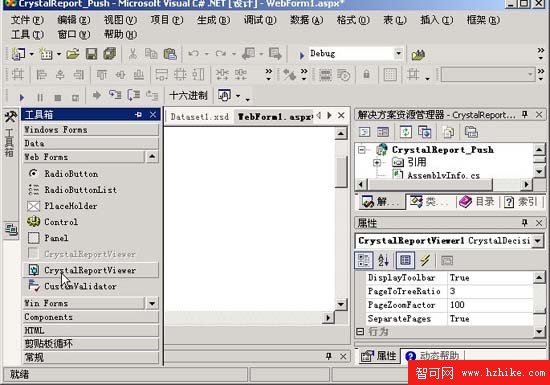
Task: Click Solution Explorer horizontal scrollbar thumb
Action: pyautogui.click(x=430, y=184)
